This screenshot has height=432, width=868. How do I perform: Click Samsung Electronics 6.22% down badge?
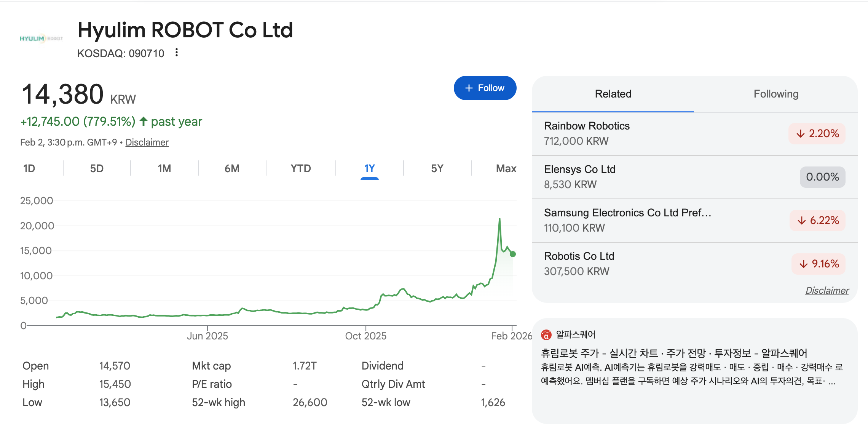click(817, 221)
